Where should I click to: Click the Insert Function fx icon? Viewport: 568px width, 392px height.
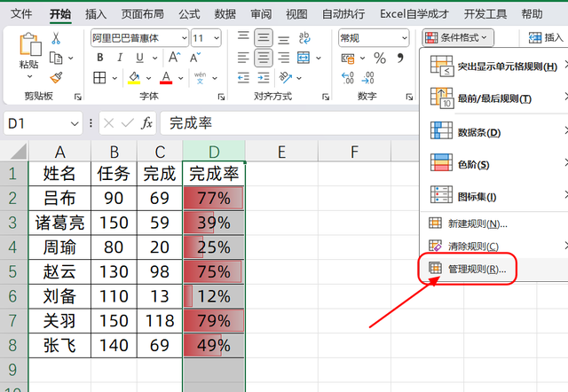pyautogui.click(x=146, y=123)
